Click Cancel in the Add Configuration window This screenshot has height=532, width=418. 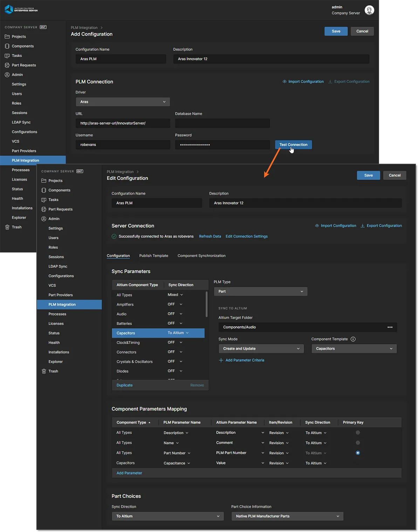pos(362,31)
